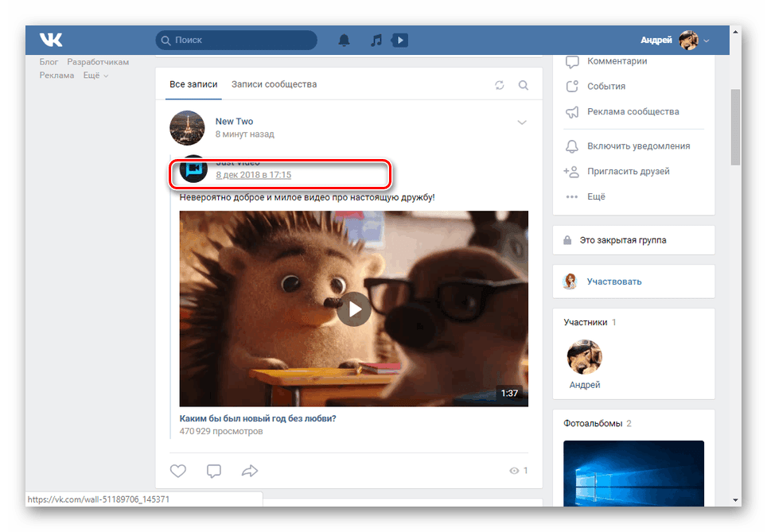Click the 470 929 просмотров text

click(221, 431)
